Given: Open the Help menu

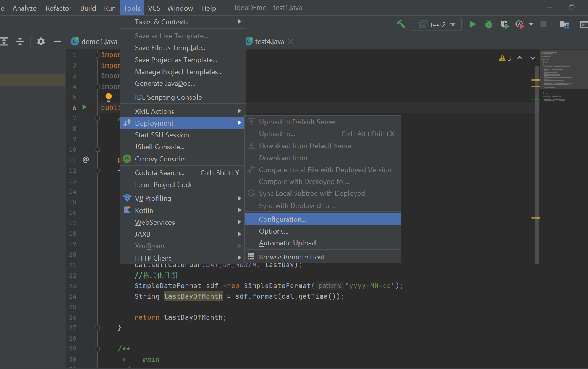Looking at the screenshot, I should [209, 8].
